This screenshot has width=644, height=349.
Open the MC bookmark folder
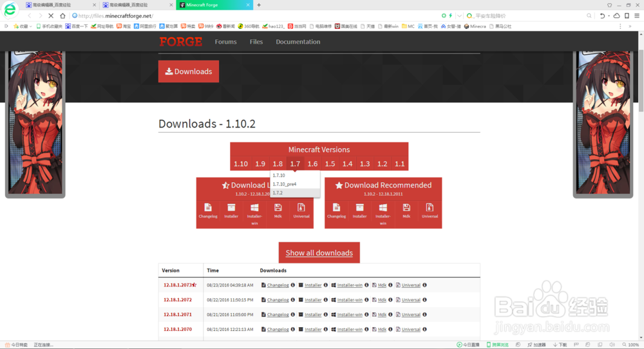pyautogui.click(x=408, y=26)
